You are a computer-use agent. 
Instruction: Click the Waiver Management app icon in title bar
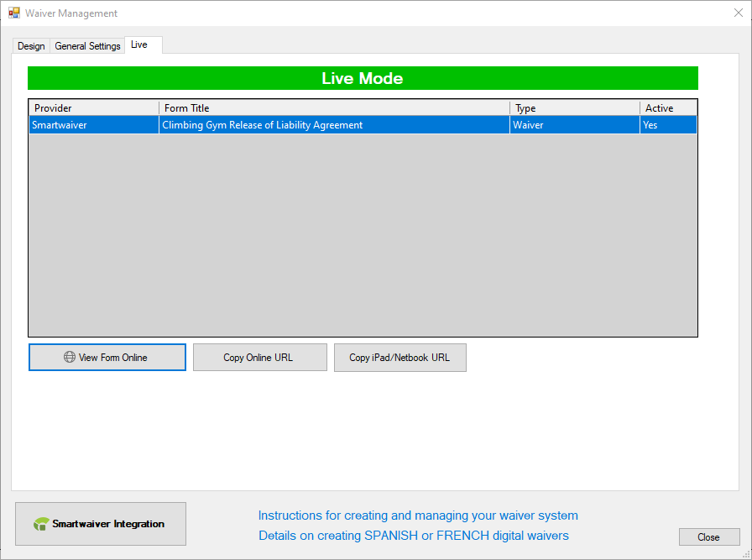tap(14, 13)
